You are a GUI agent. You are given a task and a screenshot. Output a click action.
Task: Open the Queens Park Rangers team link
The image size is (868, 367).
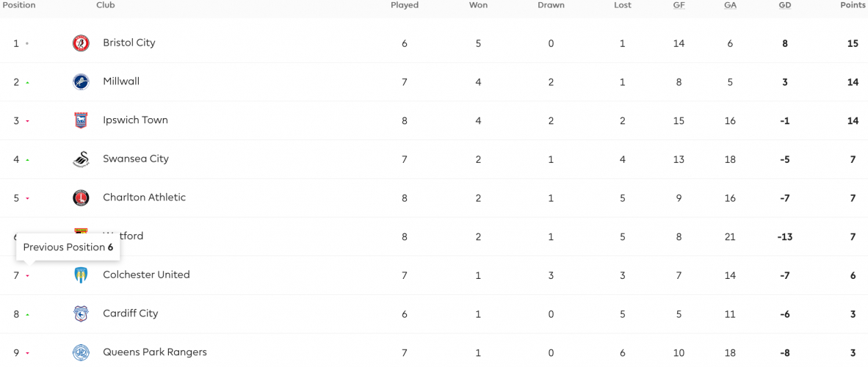[155, 352]
